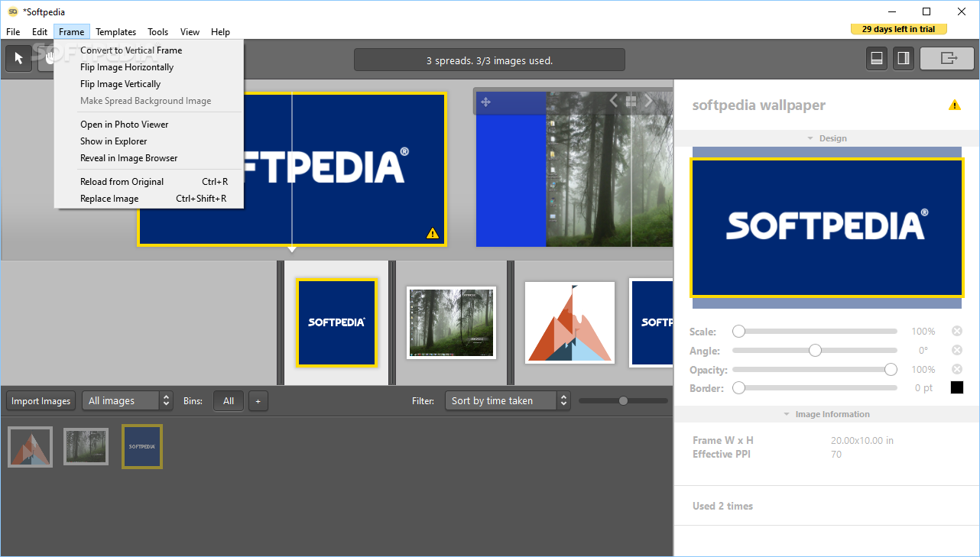
Task: Open the File menu
Action: point(13,32)
